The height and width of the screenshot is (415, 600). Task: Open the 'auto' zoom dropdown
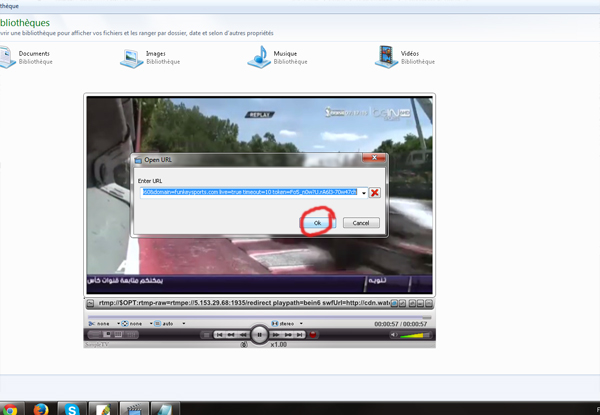(x=184, y=324)
